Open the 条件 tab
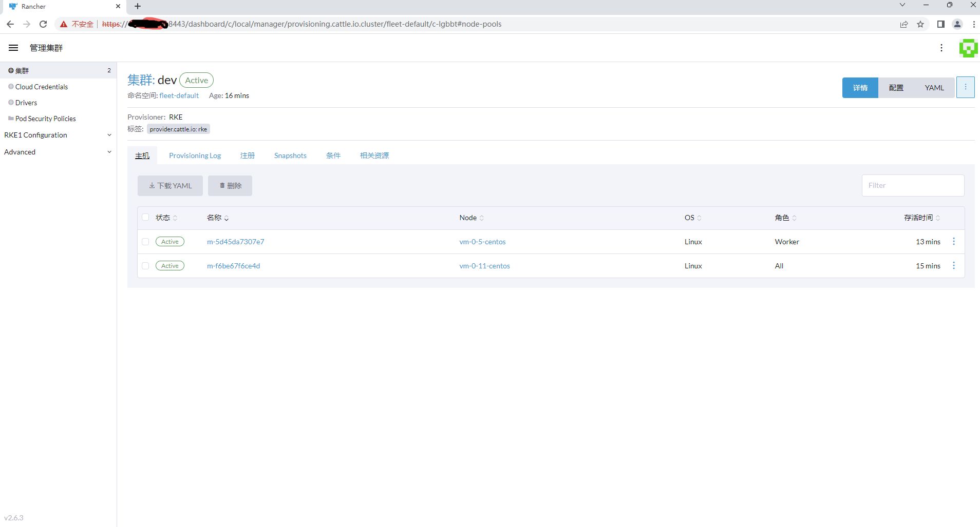The image size is (980, 527). 333,155
